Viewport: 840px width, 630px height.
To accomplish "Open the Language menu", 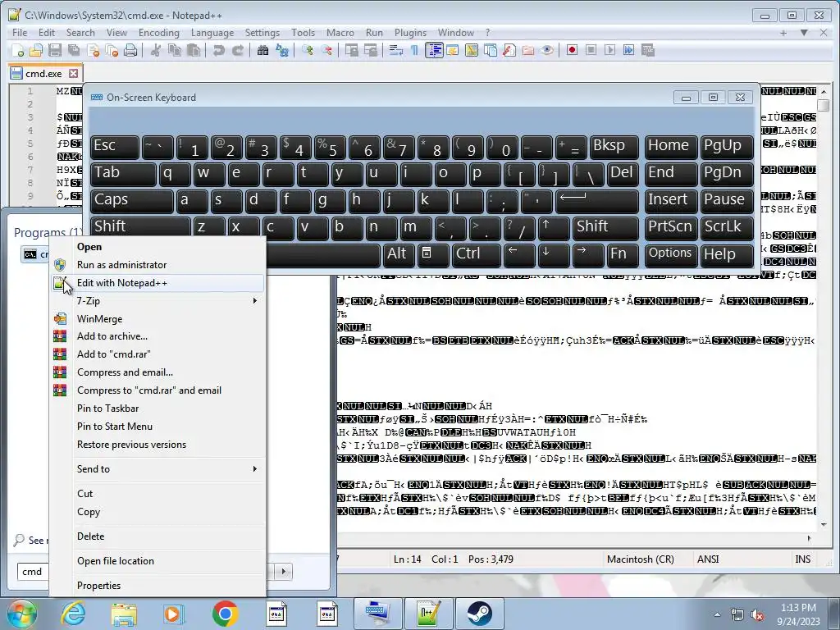I will (x=212, y=33).
